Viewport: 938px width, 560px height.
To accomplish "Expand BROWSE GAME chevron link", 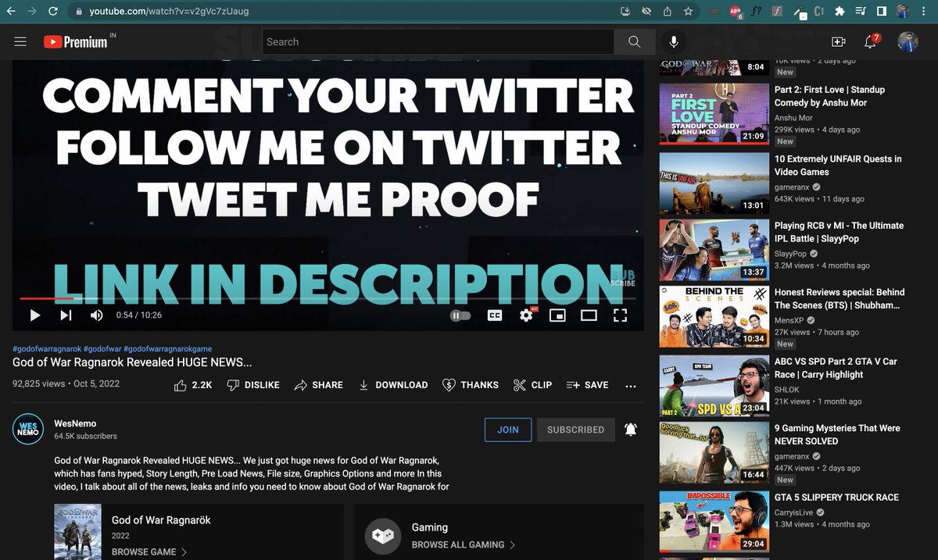I will point(149,551).
